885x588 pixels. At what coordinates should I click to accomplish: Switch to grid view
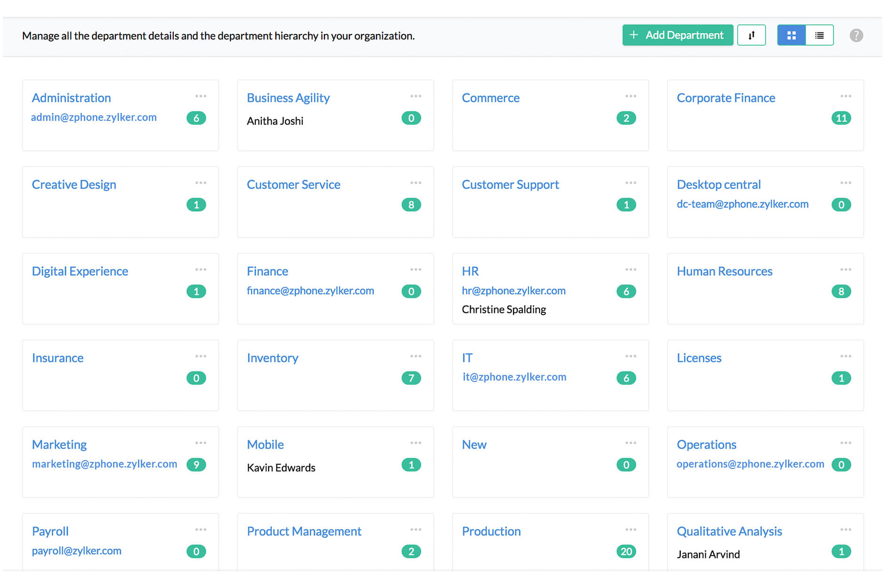pos(791,35)
